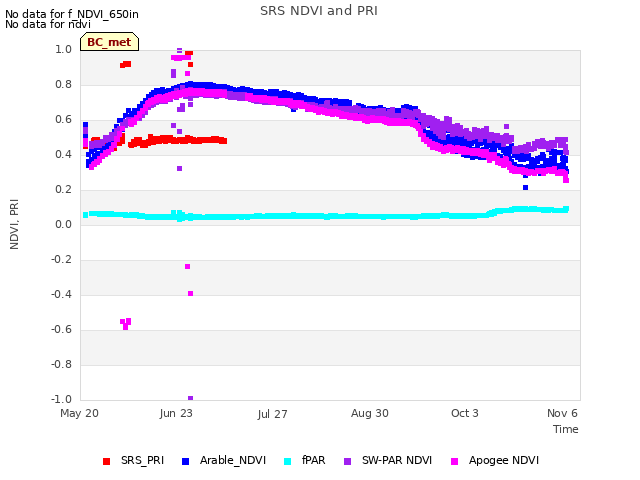Click the Jul 27 x-axis tick label
The width and height of the screenshot is (640, 480).
point(272,414)
